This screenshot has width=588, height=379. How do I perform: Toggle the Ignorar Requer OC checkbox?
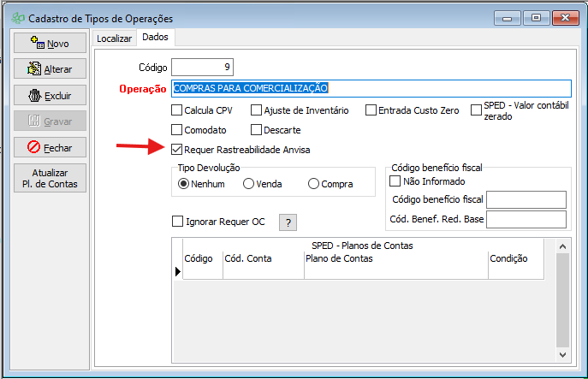(177, 222)
